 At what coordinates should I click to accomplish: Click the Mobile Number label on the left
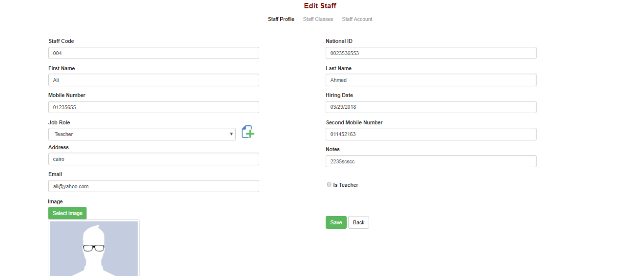click(67, 95)
